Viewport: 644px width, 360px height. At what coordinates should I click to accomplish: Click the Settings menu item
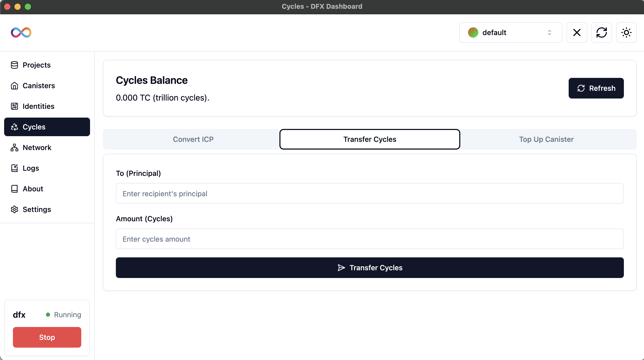[x=37, y=209]
